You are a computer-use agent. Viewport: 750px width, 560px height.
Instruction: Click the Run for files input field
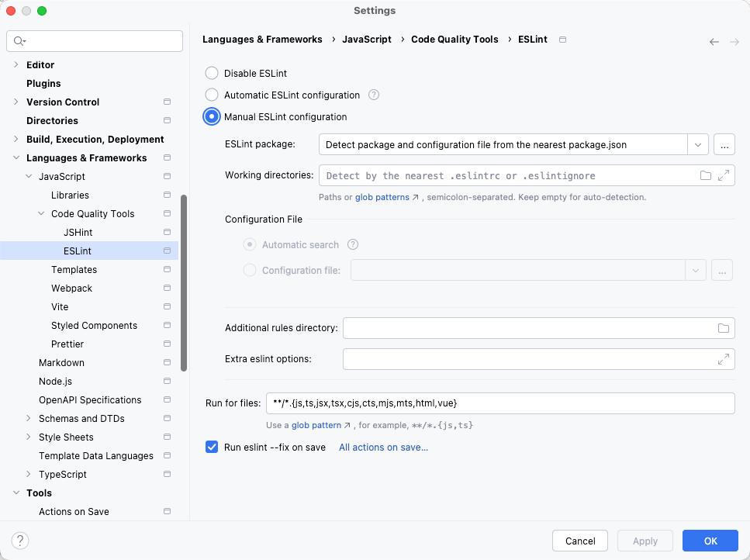click(x=499, y=403)
